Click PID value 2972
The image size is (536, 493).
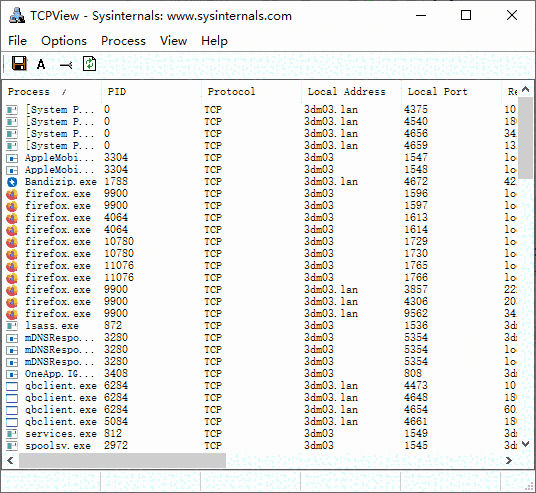click(x=116, y=445)
